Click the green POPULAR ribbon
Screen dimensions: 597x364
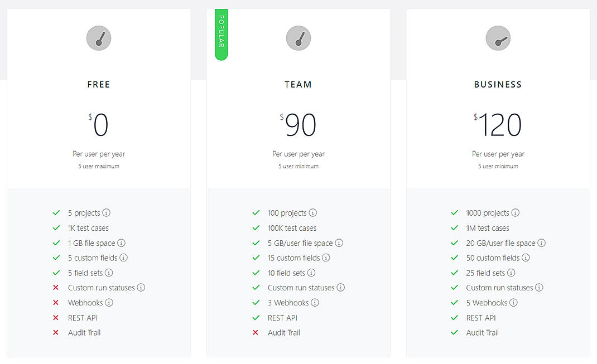coord(221,35)
